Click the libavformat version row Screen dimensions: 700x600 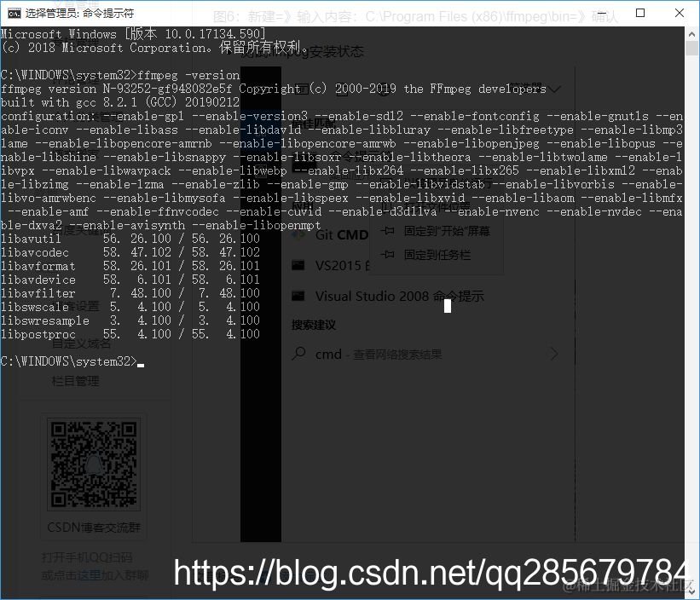tap(130, 266)
